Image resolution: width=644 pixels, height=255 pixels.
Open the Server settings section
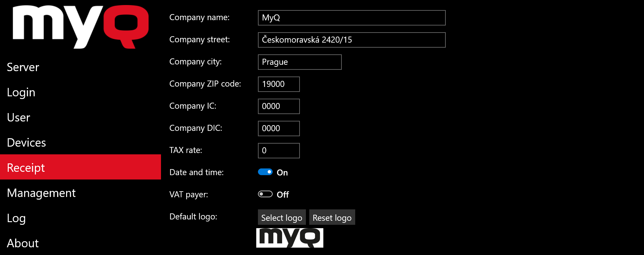pyautogui.click(x=23, y=67)
